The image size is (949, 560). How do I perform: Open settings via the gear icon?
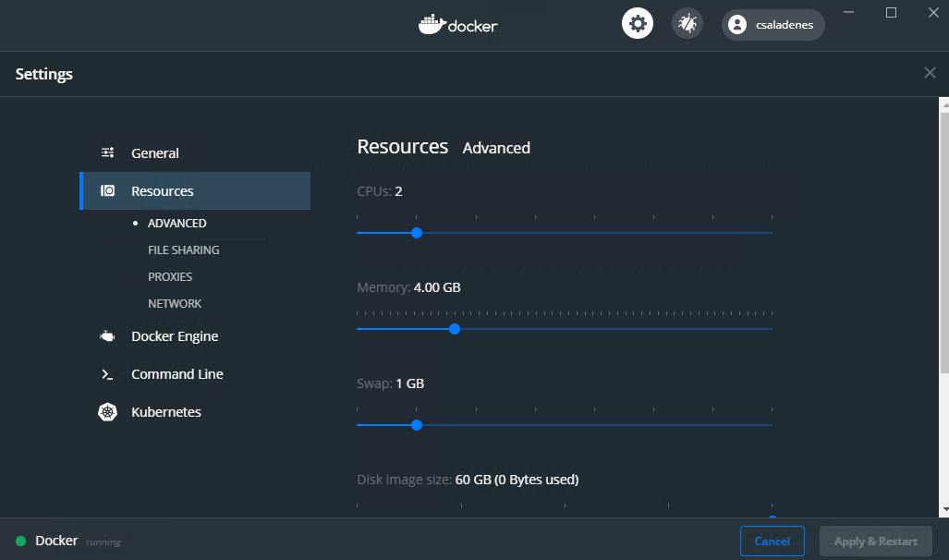tap(638, 24)
